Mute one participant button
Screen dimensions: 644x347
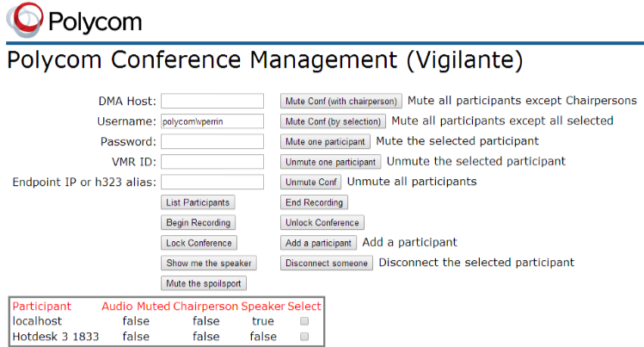(x=325, y=141)
